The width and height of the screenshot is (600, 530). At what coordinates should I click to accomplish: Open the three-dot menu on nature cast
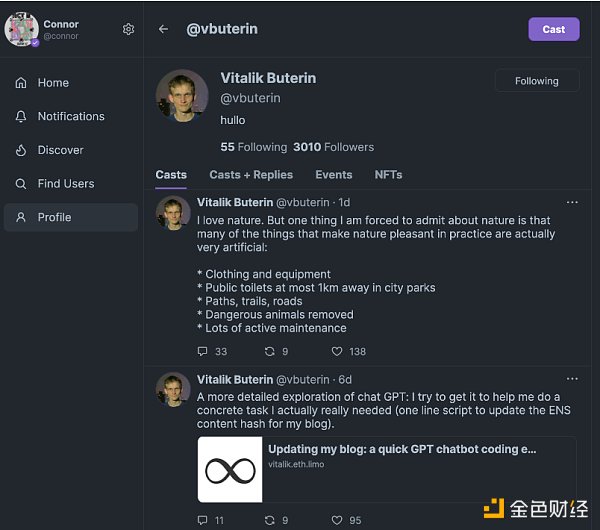(572, 202)
